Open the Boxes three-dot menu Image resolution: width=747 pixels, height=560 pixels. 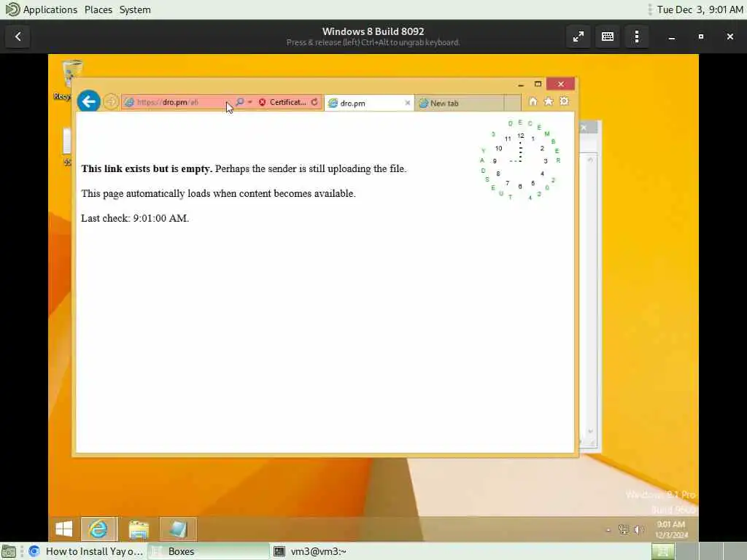point(637,36)
